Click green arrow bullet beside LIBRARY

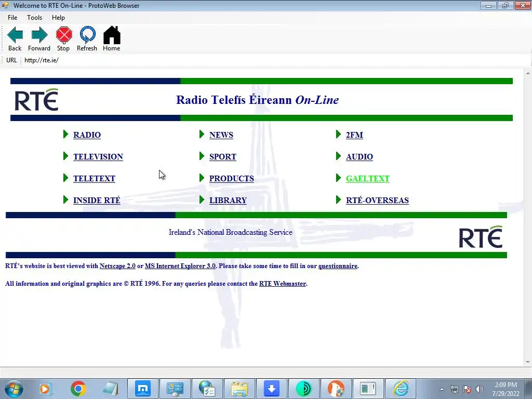(202, 200)
